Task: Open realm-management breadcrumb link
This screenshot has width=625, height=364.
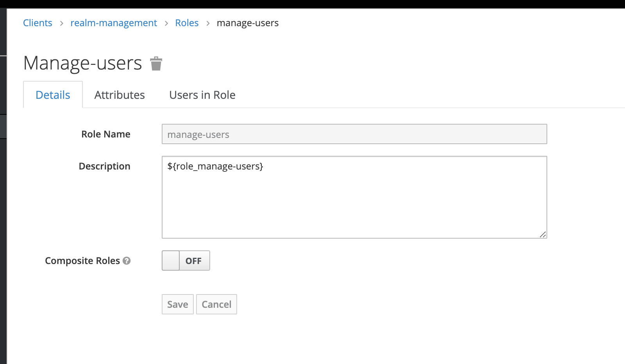Action: 114,23
